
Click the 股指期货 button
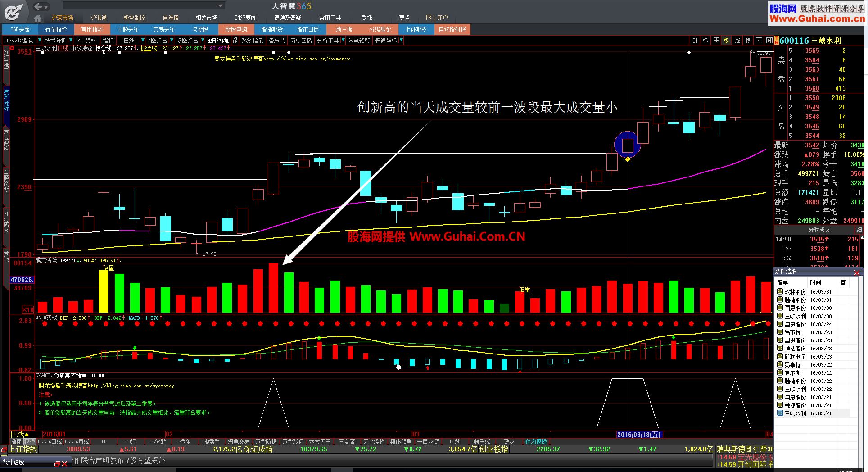(272, 29)
